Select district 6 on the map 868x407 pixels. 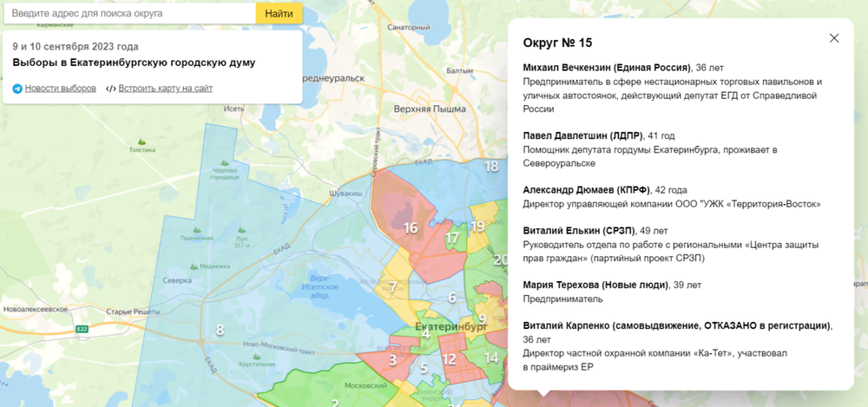coord(451,298)
